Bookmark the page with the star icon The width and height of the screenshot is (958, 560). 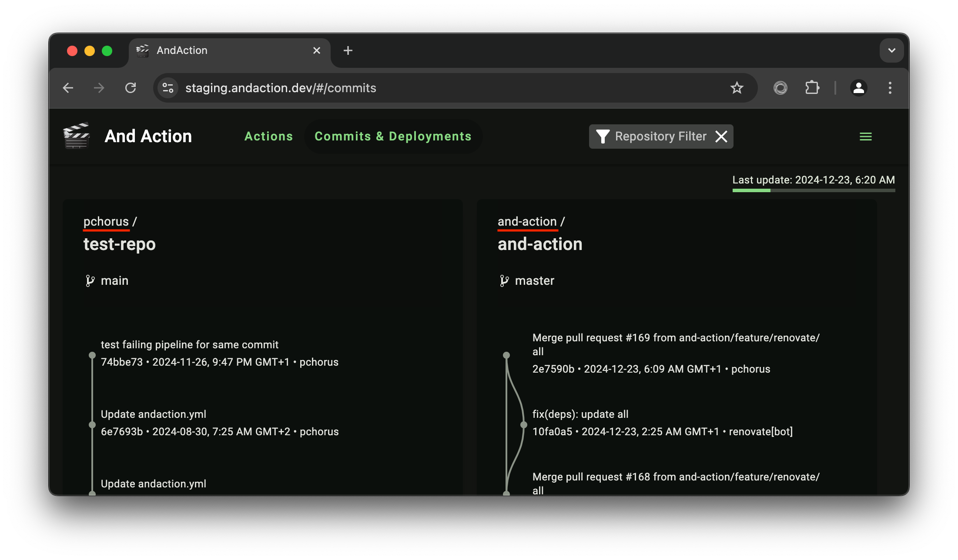tap(737, 88)
